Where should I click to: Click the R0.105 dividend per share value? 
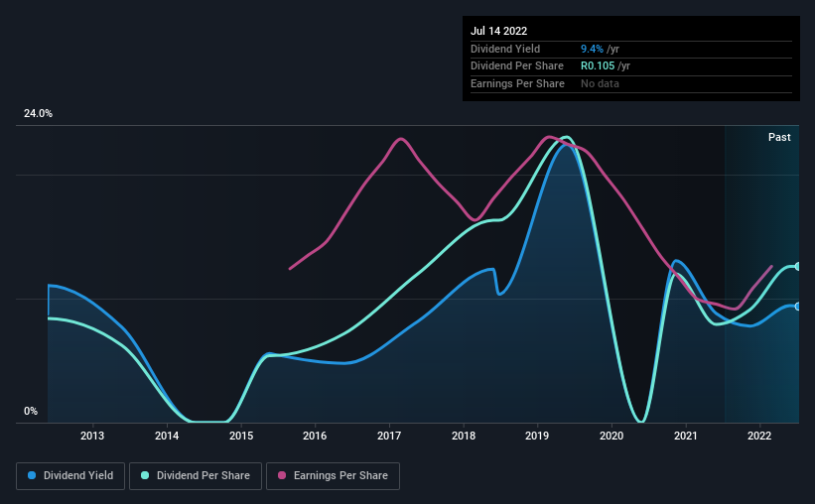click(x=598, y=66)
